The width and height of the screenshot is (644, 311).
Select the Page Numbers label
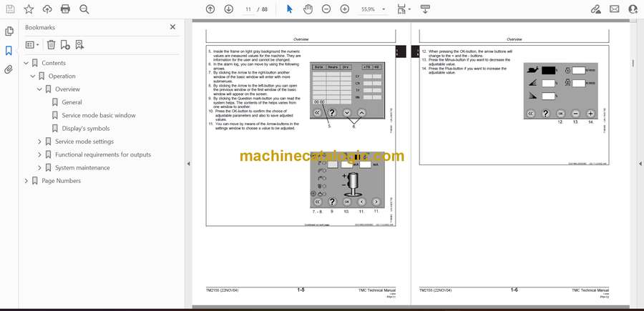tap(62, 181)
